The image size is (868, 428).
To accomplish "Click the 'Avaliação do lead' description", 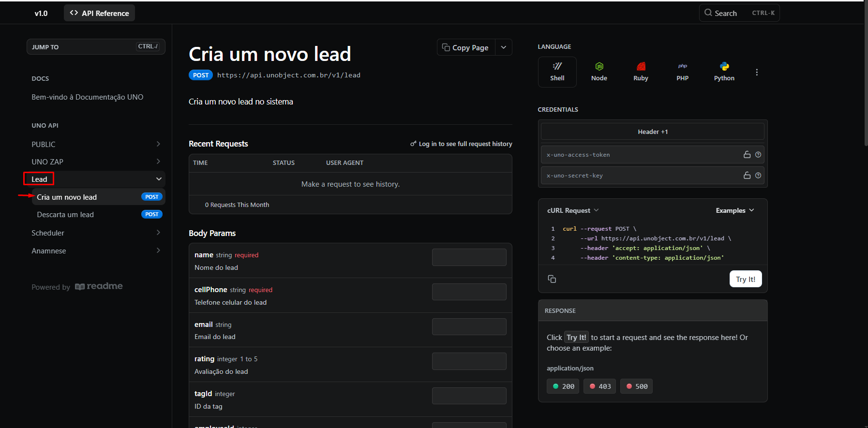I will point(221,371).
